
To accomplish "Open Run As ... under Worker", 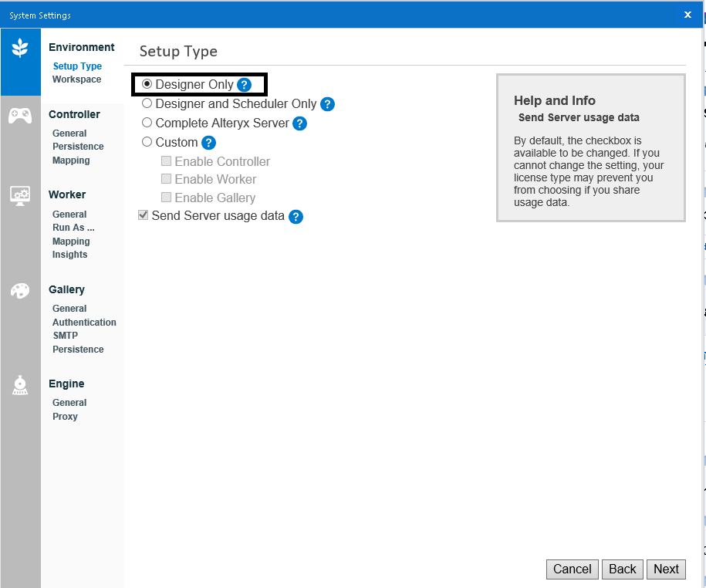I will tap(73, 228).
